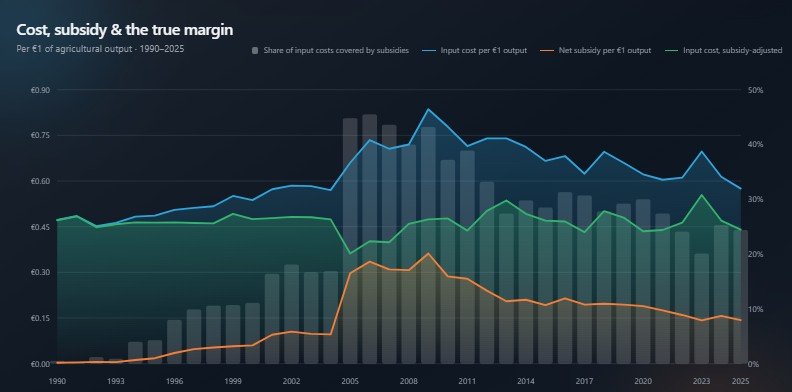792x392 pixels.
Task: Click the 2014 x-axis label
Action: (526, 381)
